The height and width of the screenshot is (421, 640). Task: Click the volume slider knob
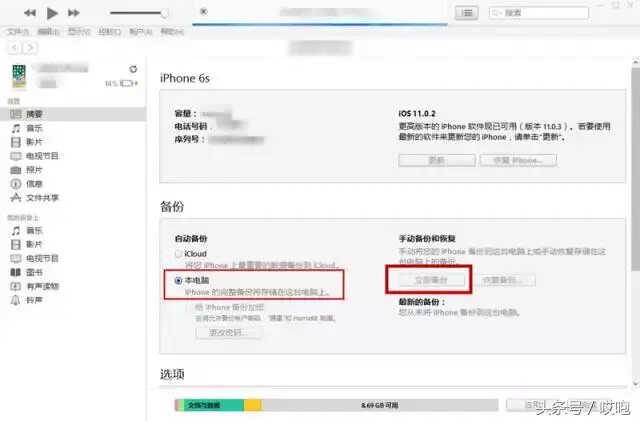point(164,13)
